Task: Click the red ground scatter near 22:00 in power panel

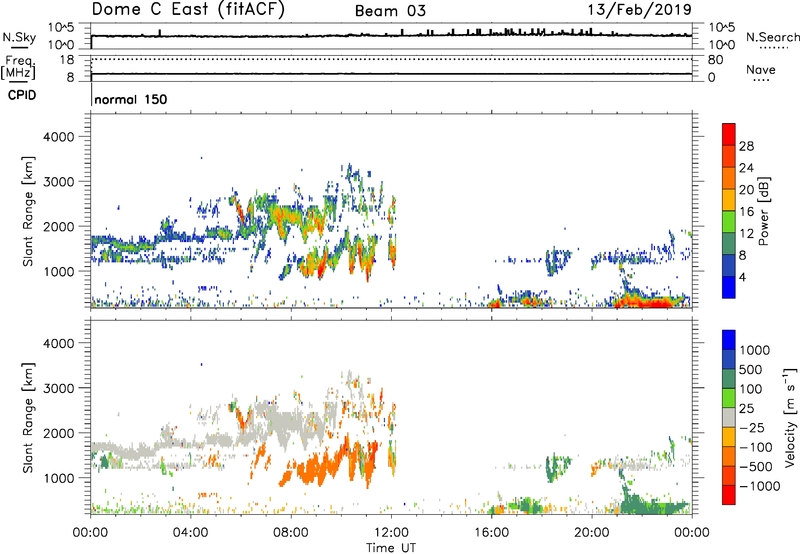Action: [x=645, y=302]
